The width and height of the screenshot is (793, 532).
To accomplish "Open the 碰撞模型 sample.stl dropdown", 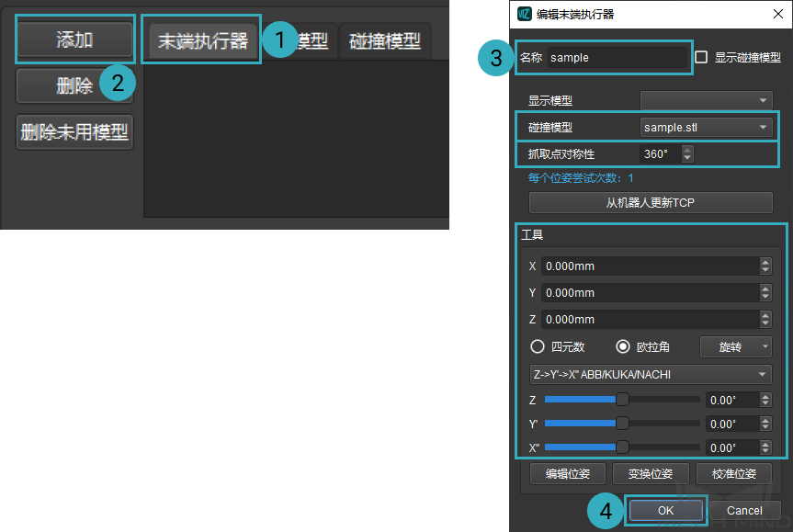I will [706, 128].
